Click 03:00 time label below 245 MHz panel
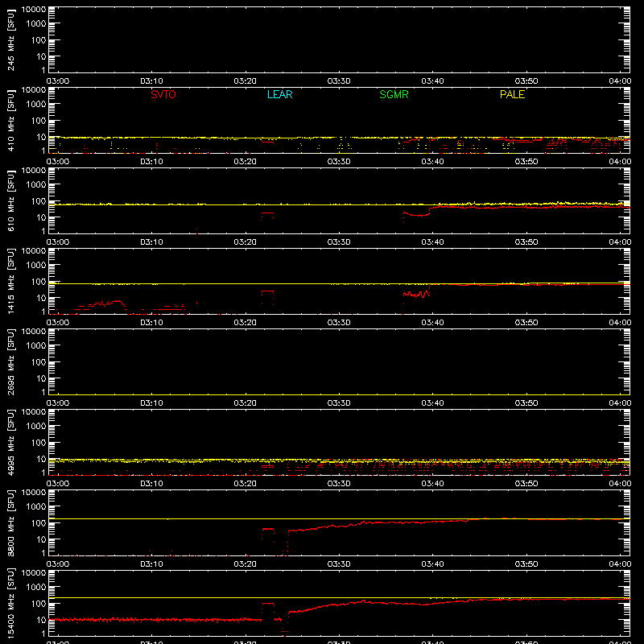This screenshot has height=644, width=644. click(x=57, y=81)
